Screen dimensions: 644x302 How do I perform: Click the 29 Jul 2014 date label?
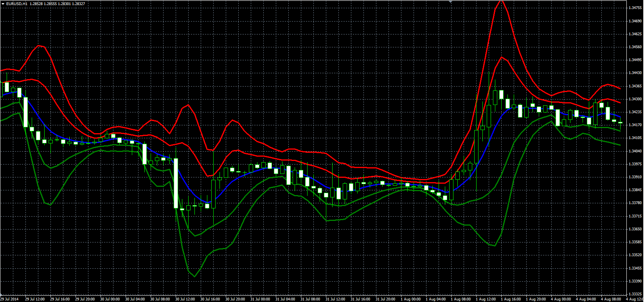coord(9,299)
